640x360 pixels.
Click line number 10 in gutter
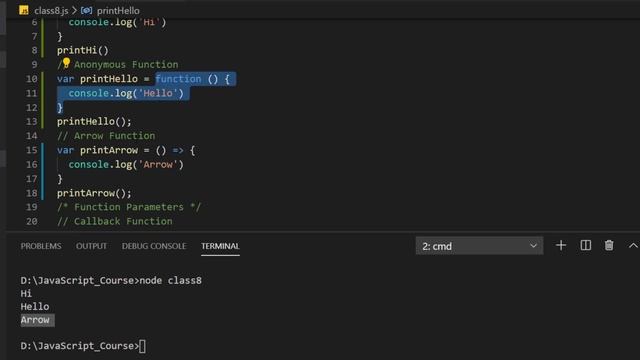[x=31, y=79]
